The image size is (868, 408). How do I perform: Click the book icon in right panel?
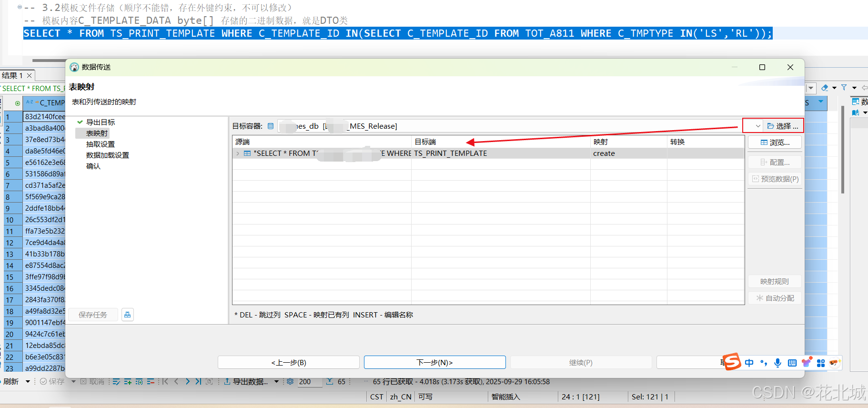856,112
